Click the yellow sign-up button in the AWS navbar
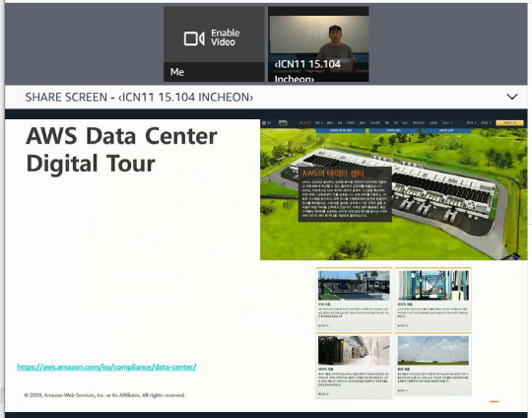The width and height of the screenshot is (532, 418). (509, 122)
